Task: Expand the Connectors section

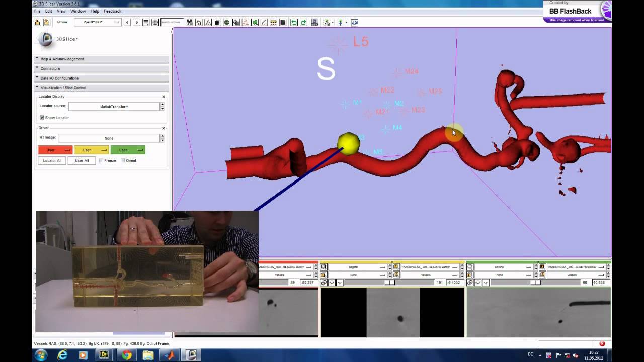Action: (101, 68)
